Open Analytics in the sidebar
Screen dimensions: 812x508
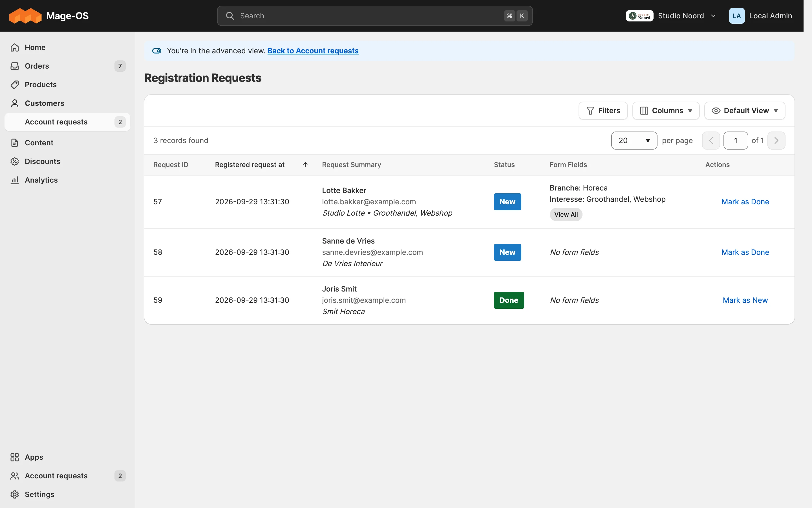point(67,180)
